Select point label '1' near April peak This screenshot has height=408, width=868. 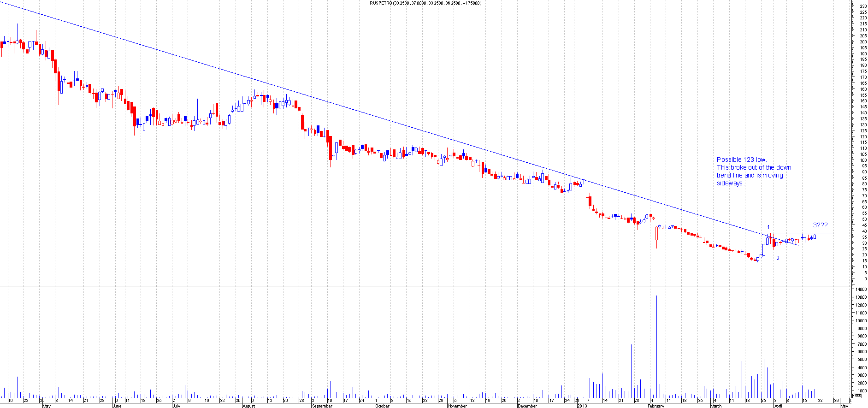[768, 227]
